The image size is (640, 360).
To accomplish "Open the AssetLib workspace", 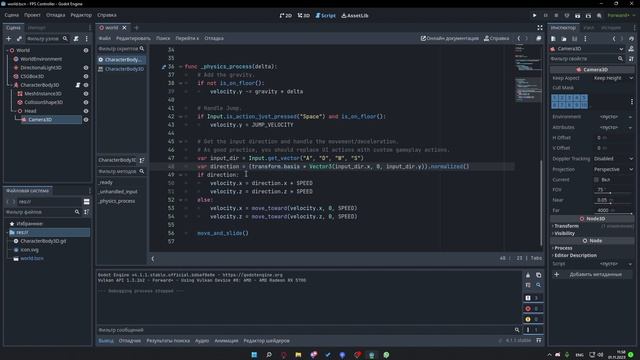I will coord(355,16).
